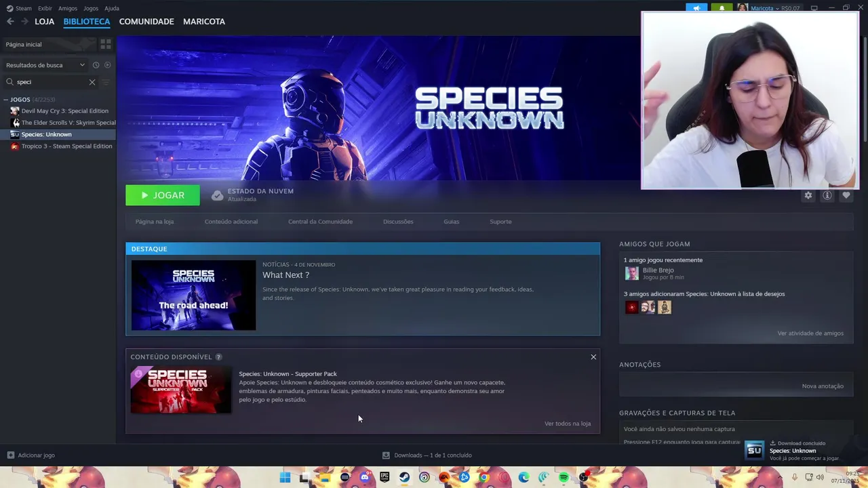
Task: Click the library search field
Action: point(51,82)
